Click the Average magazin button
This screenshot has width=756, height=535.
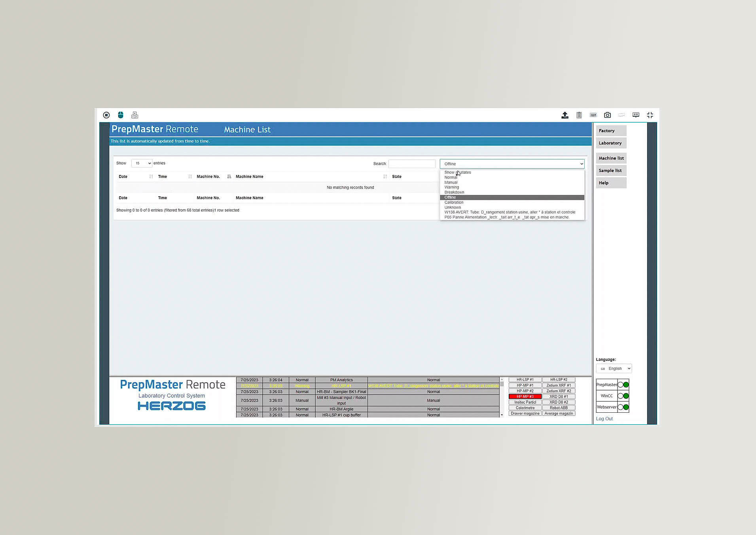(x=559, y=414)
